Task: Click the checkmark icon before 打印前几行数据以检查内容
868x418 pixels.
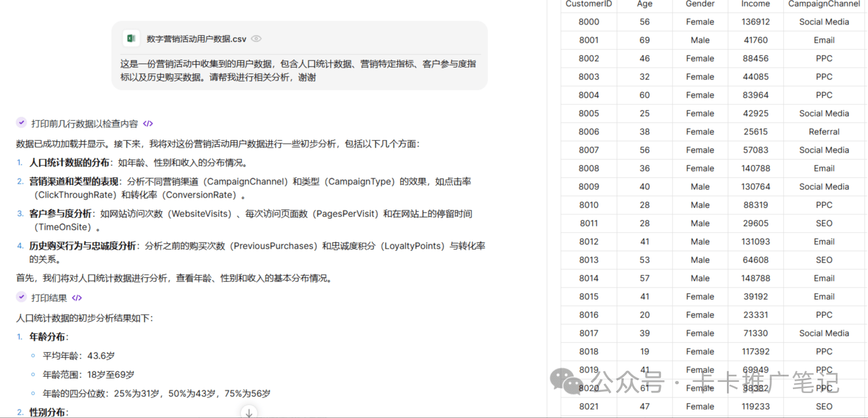Action: coord(21,123)
